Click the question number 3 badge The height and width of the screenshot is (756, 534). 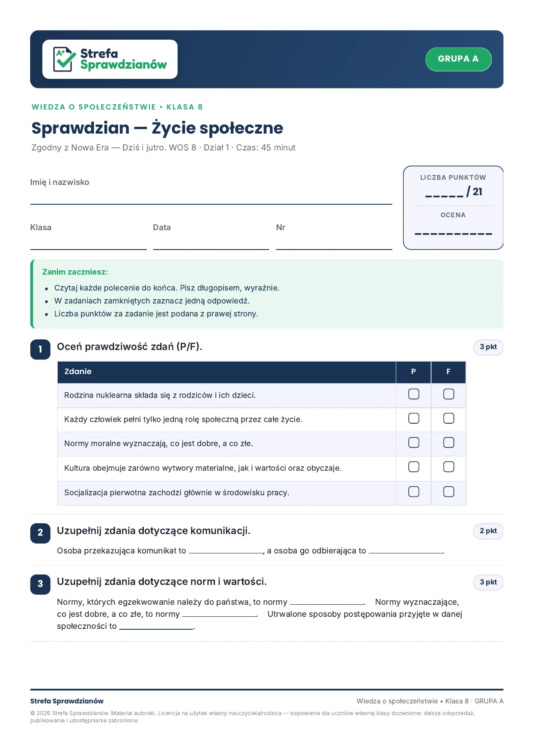40,584
